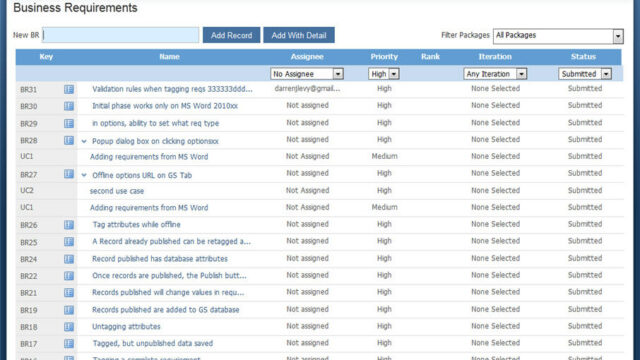Click BR30 row's Not assigned cell
640x360 pixels.
307,105
